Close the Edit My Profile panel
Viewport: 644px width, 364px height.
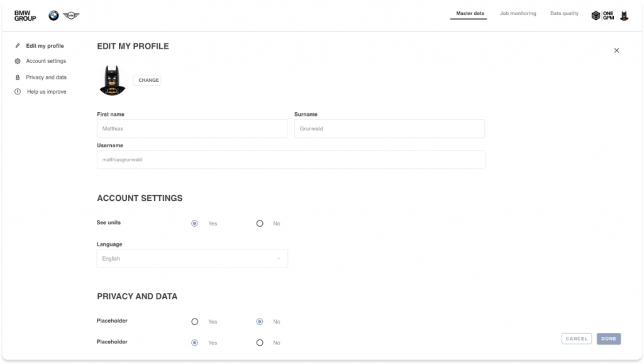coord(616,50)
